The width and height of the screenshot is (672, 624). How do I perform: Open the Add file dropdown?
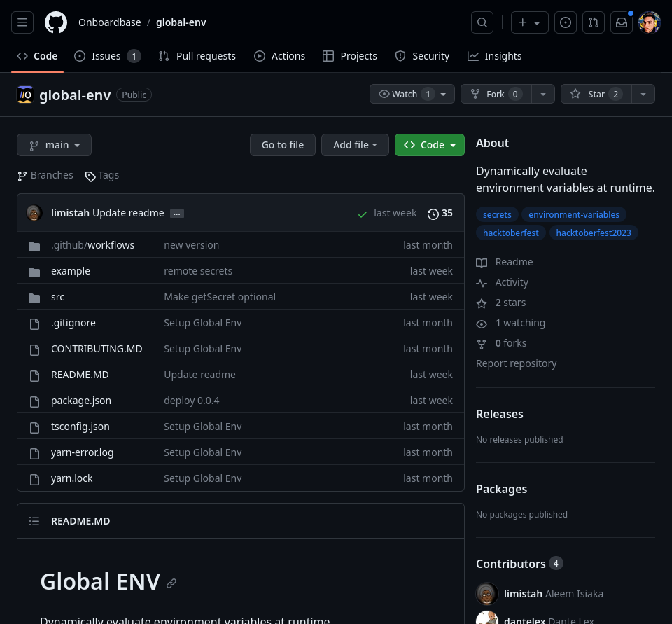coord(356,145)
